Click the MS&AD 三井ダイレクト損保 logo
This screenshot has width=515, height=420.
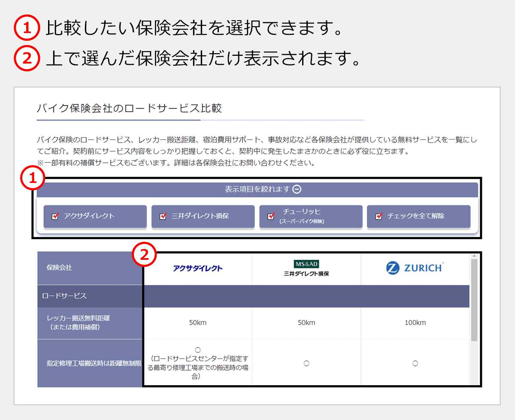(x=306, y=268)
